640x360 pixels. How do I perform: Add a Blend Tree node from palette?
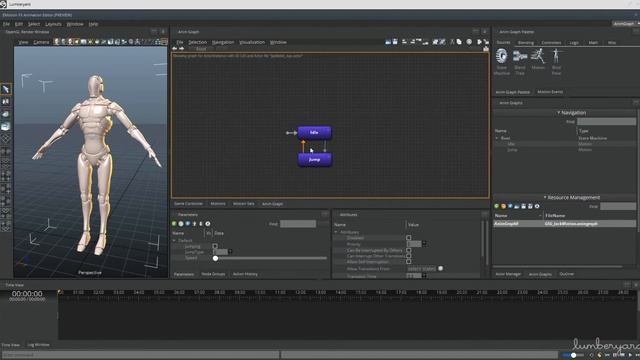click(x=520, y=61)
